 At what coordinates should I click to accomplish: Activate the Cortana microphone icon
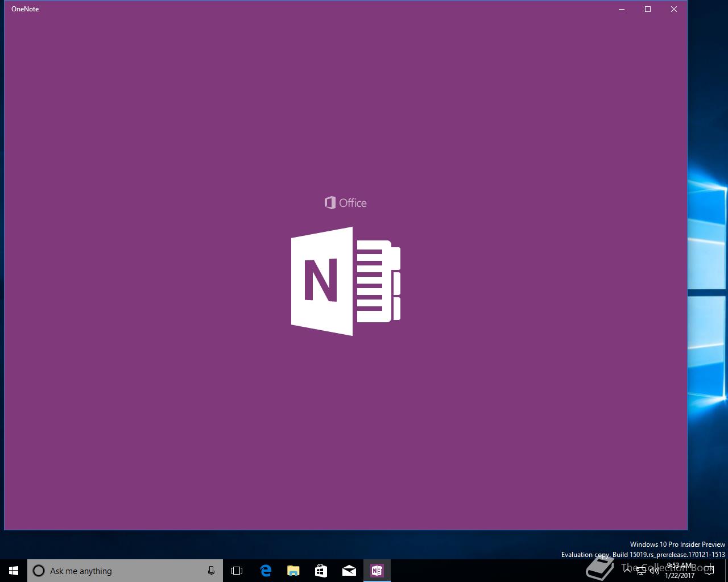pos(211,571)
